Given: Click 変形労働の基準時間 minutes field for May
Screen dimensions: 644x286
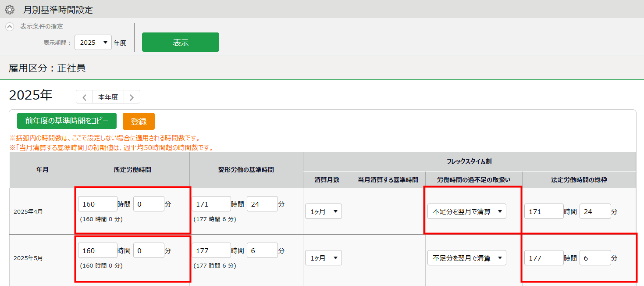Looking at the screenshot, I should tap(262, 250).
